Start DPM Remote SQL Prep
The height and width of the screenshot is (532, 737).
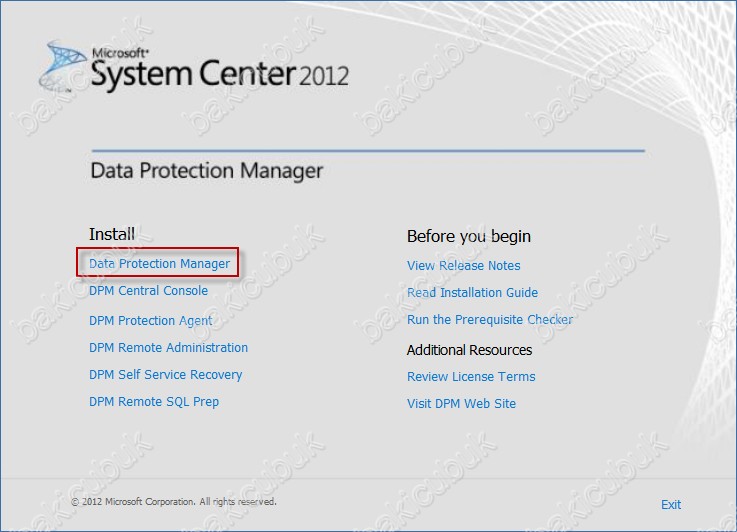pyautogui.click(x=154, y=402)
